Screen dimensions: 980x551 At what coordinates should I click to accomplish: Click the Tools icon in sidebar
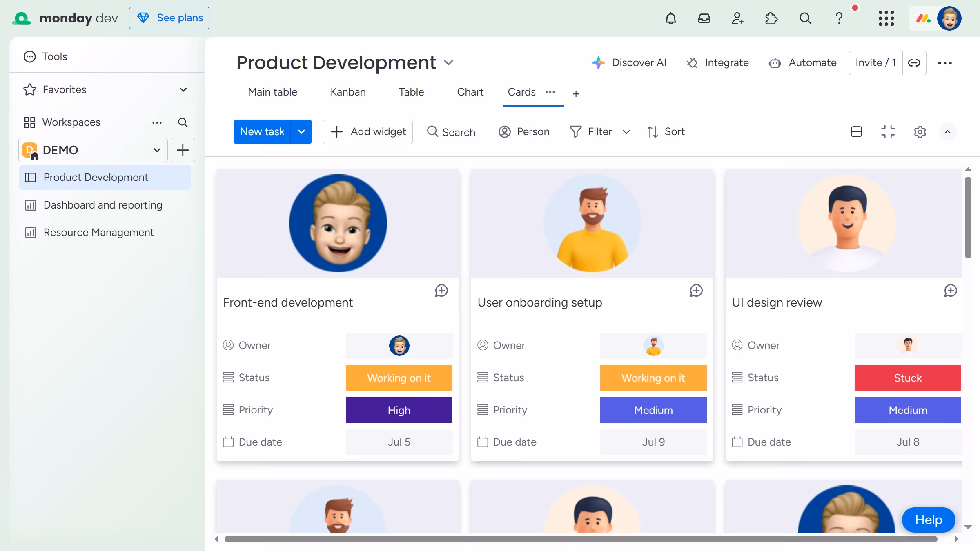point(30,56)
